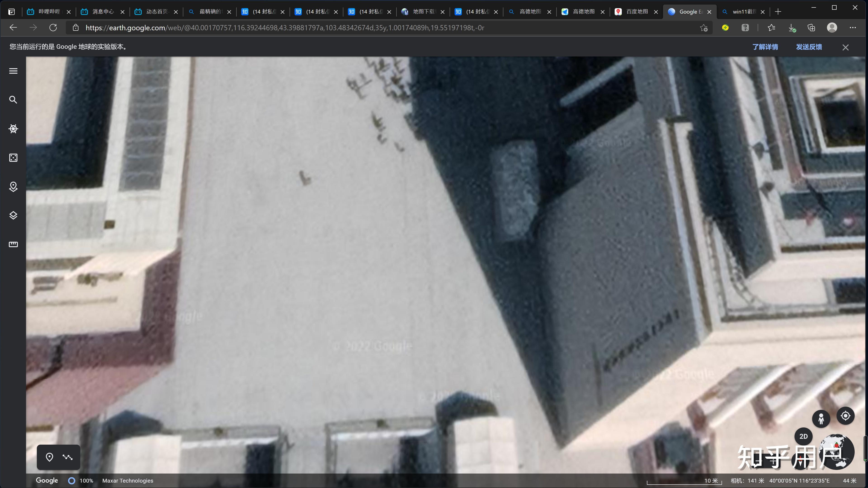Open the Map Style layers icon
The height and width of the screenshot is (488, 868).
[x=13, y=216]
